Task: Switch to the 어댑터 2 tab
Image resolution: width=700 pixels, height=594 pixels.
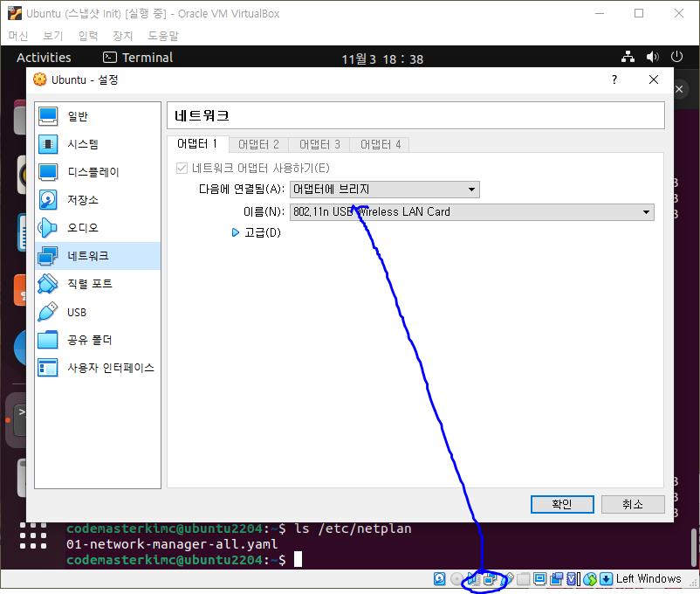Action: coord(258,144)
